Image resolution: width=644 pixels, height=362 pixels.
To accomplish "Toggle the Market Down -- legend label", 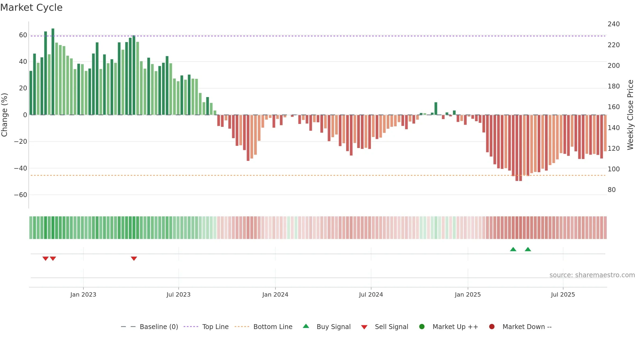I will tap(527, 327).
